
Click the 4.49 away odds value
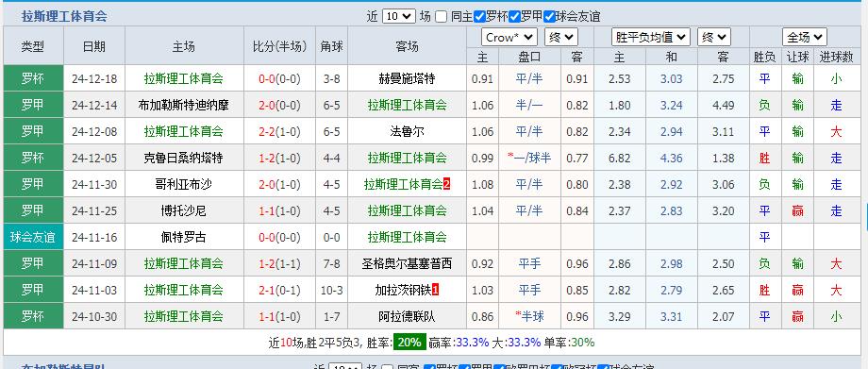click(723, 105)
